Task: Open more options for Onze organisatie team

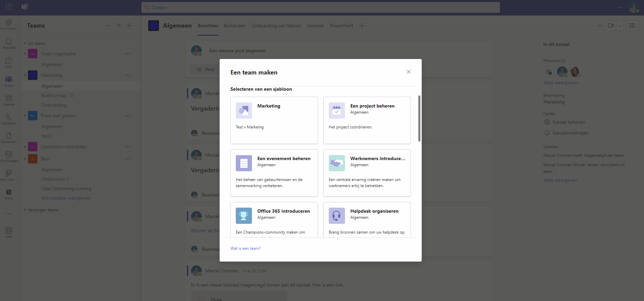Action: (128, 54)
